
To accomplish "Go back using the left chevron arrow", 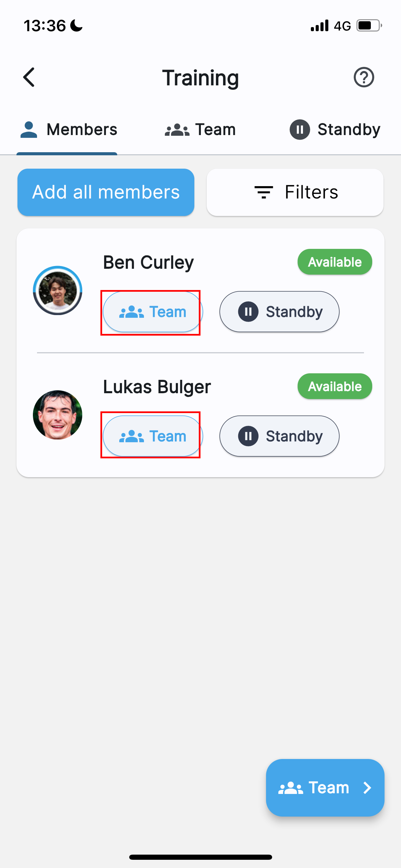I will pyautogui.click(x=29, y=77).
